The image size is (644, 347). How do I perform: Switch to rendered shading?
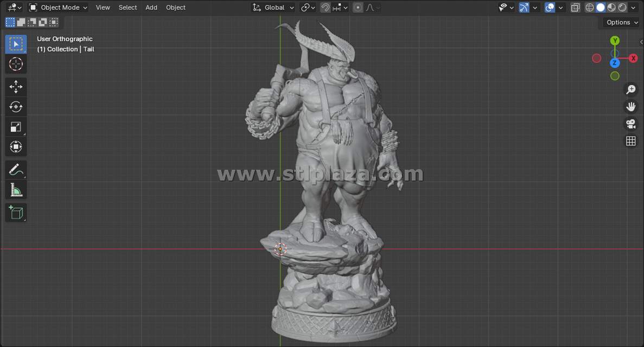point(623,8)
